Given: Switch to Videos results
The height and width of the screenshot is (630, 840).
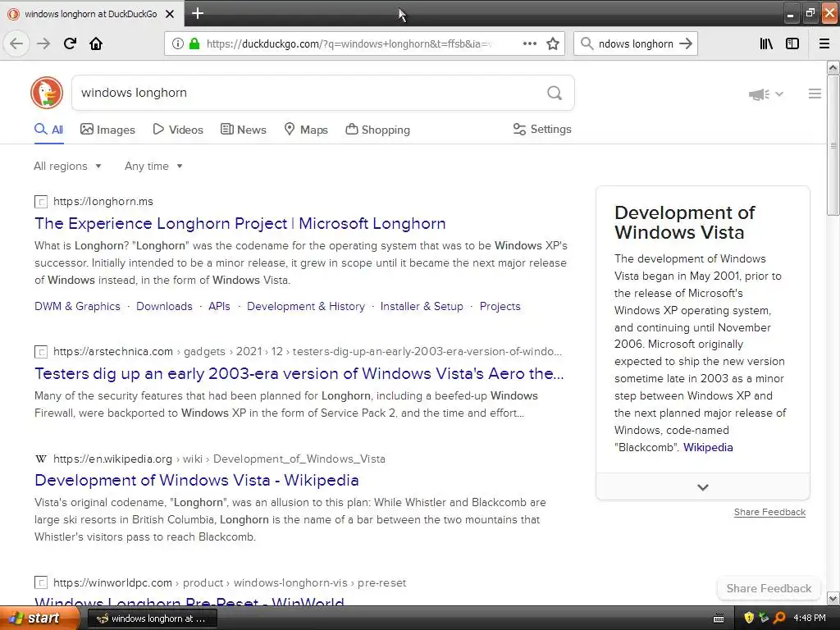Looking at the screenshot, I should (178, 130).
